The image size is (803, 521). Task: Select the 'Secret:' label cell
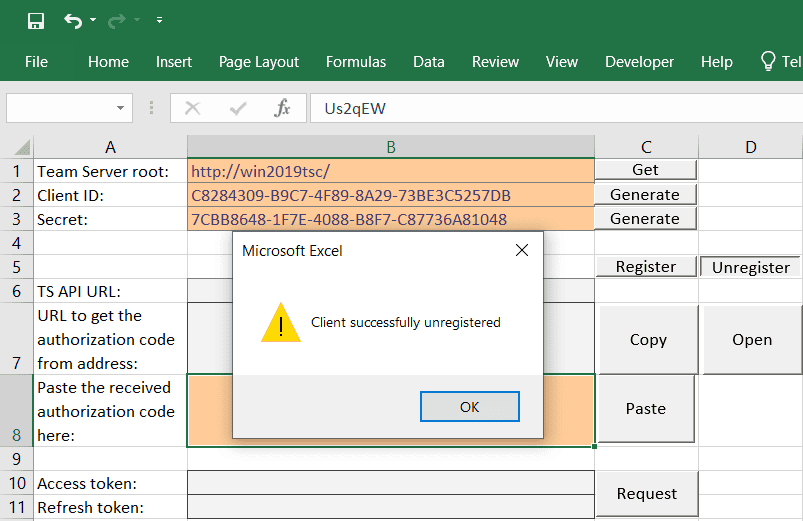coord(110,219)
